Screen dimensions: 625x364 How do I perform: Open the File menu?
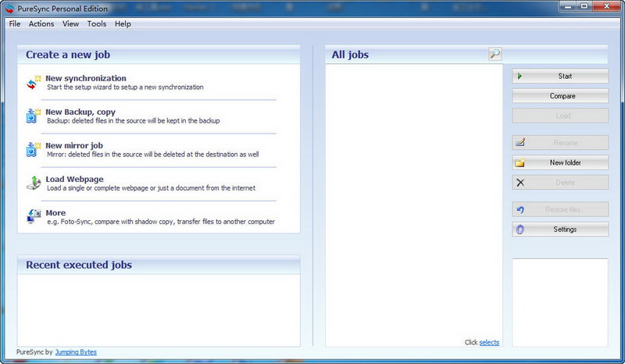click(15, 24)
